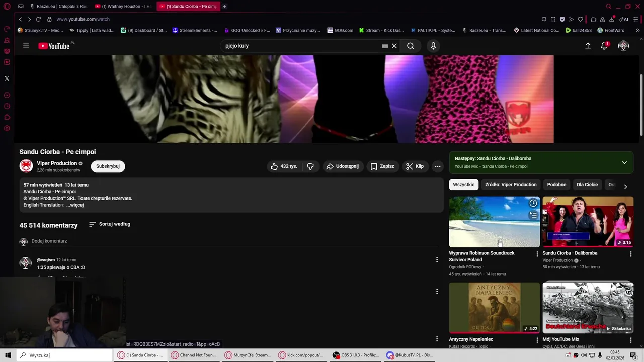Screen dimensions: 644x362
Task: Open the Sortuj według sort menu
Action: [110, 224]
